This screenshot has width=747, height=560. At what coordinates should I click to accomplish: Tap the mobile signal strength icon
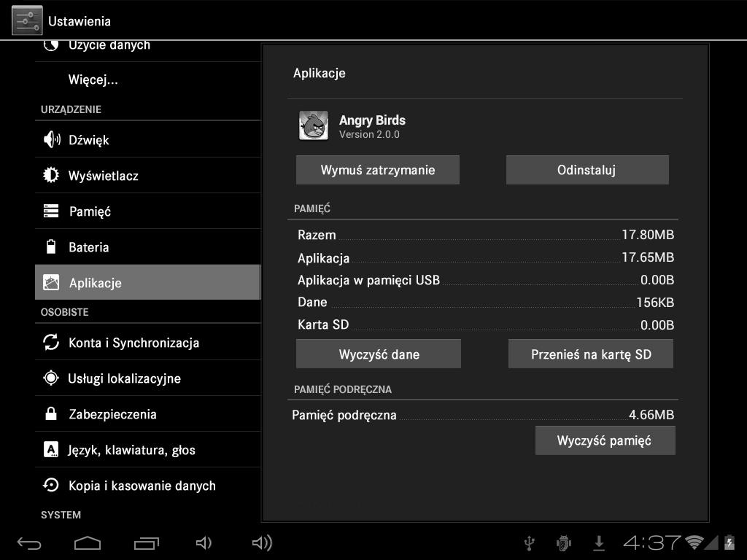click(712, 542)
